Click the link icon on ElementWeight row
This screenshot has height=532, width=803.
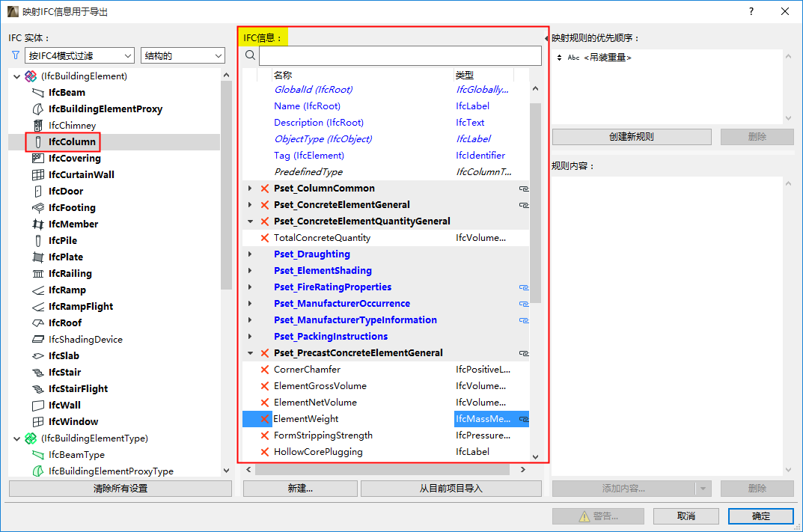(x=523, y=419)
